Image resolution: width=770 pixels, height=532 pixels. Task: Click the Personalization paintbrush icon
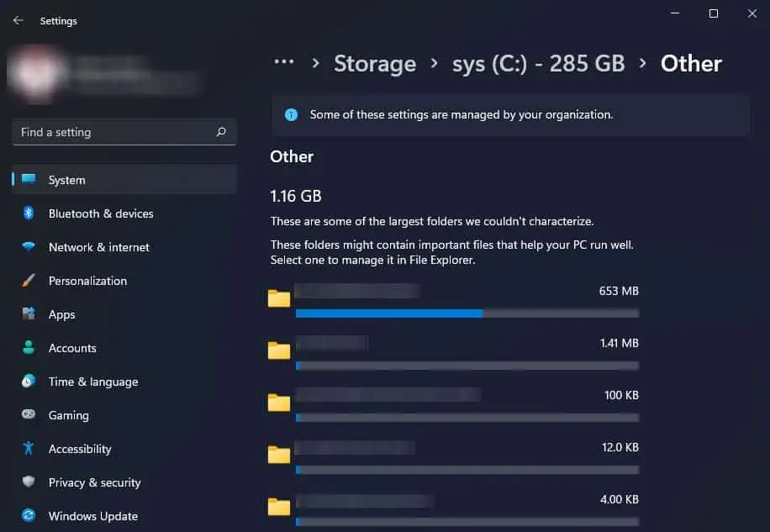[29, 280]
